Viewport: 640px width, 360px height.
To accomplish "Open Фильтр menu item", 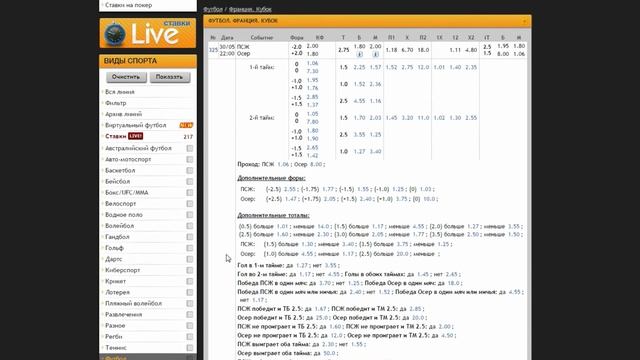I will [x=116, y=103].
